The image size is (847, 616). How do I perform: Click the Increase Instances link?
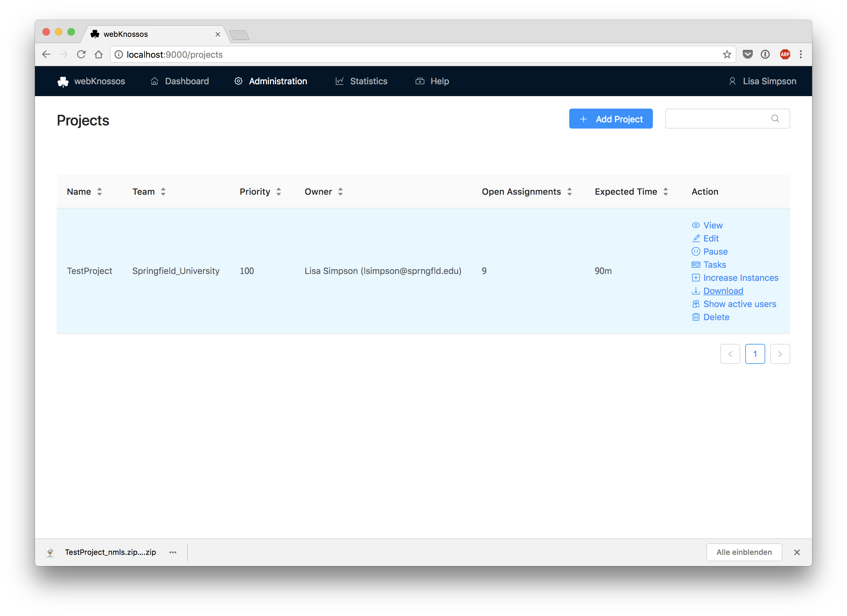[741, 277]
